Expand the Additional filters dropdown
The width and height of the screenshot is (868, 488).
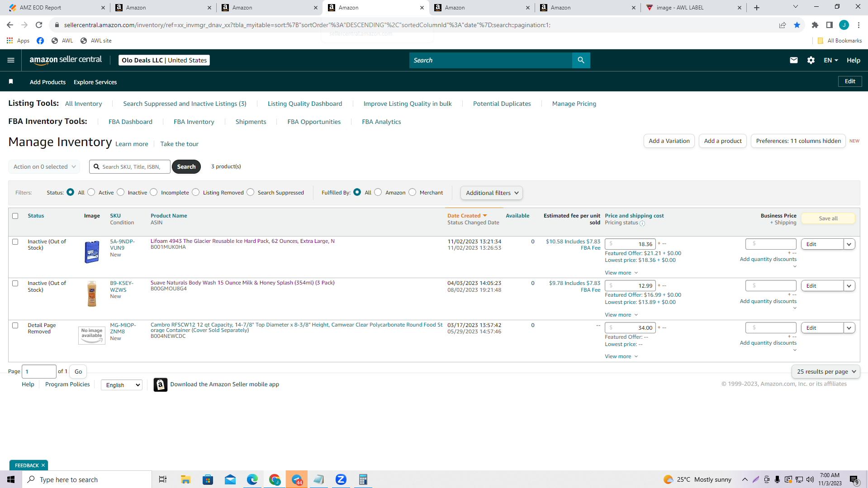492,193
